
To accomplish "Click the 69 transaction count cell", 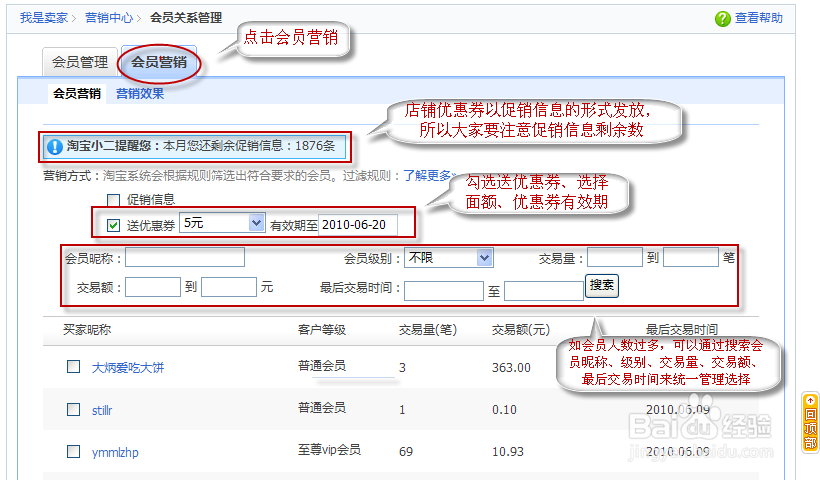I will (x=406, y=451).
